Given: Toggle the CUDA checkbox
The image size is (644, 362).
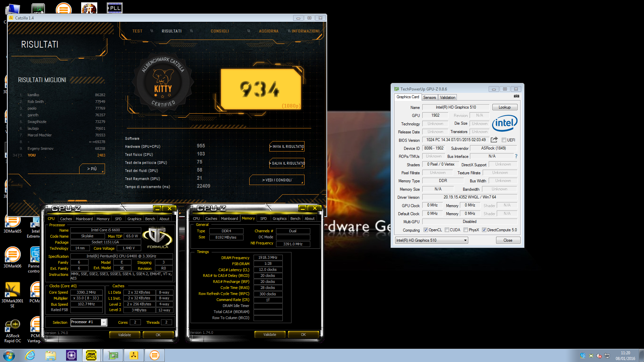Looking at the screenshot, I should pyautogui.click(x=447, y=230).
